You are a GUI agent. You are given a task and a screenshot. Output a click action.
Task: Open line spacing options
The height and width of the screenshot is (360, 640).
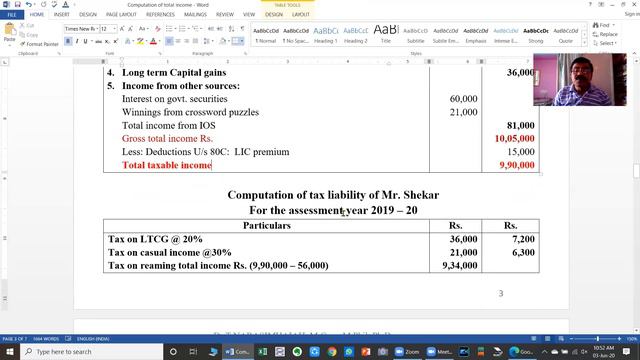207,41
